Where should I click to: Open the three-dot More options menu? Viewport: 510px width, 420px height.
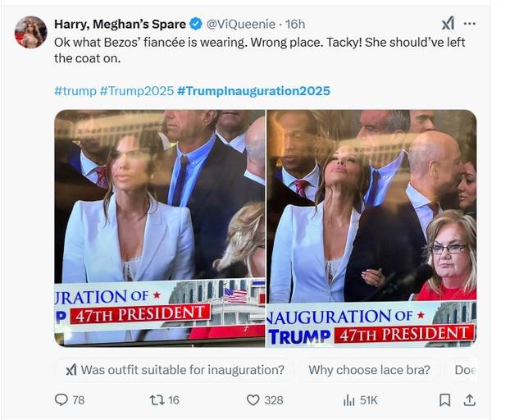tap(470, 24)
